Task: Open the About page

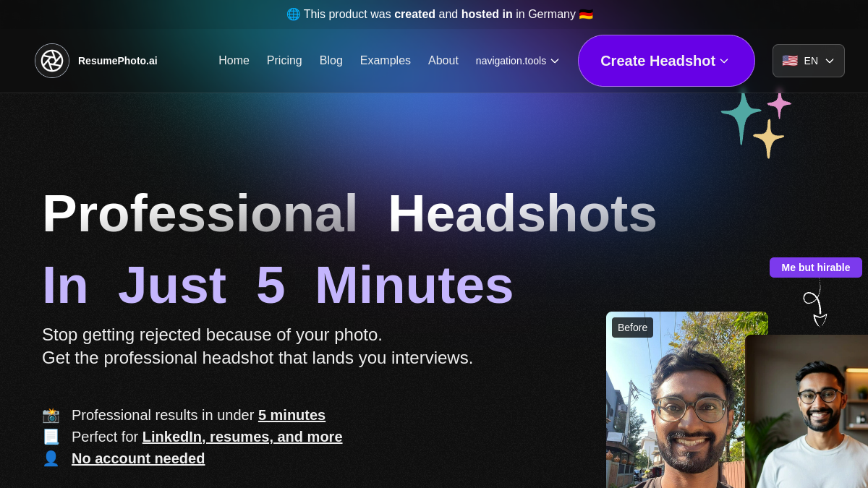Action: [x=443, y=61]
